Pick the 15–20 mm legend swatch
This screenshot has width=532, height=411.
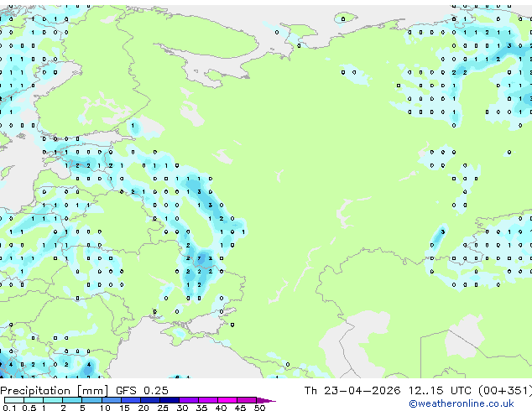[x=130, y=400]
